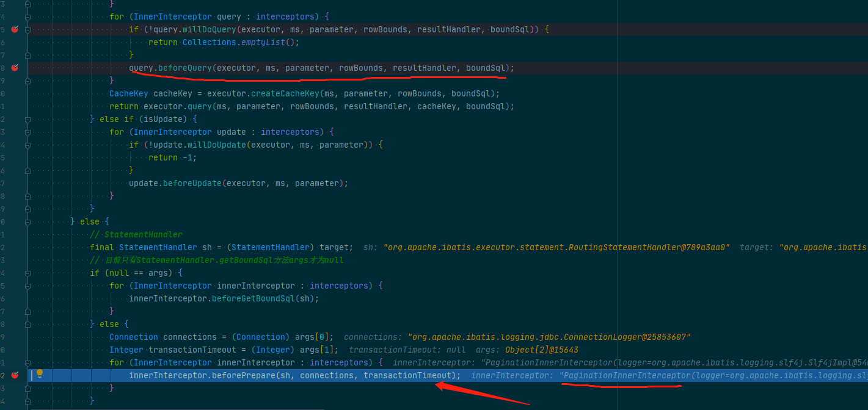Collapse the for loop containing beforeGetBoundSql
Image resolution: width=868 pixels, height=410 pixels.
click(x=27, y=285)
